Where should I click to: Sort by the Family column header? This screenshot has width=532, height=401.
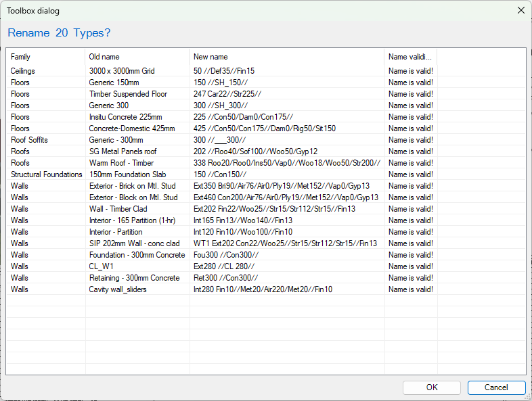(x=45, y=57)
